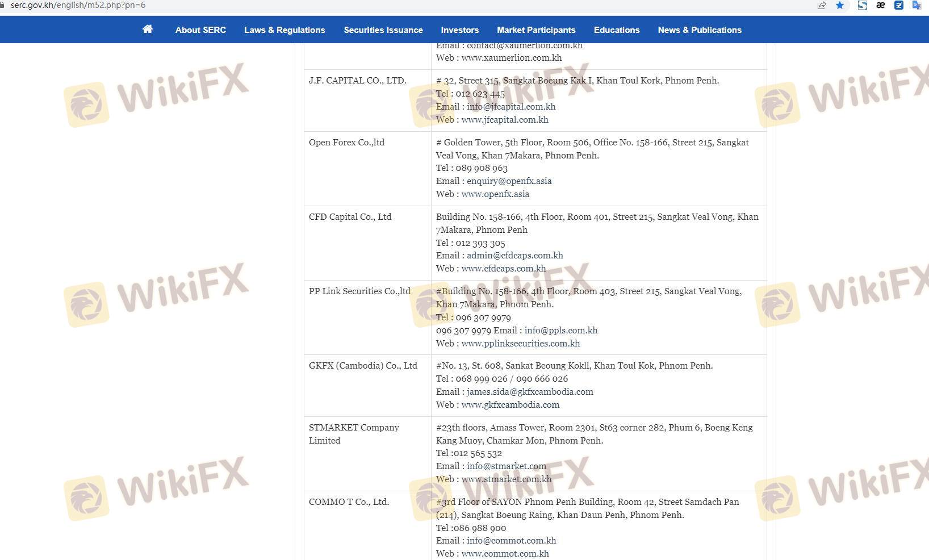Open the Market Participants menu

(x=536, y=30)
